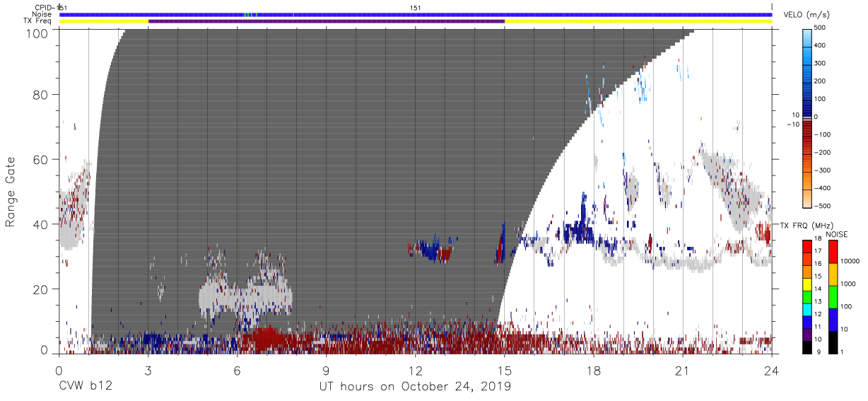The image size is (868, 401).
Task: Click the blue-red echo cluster near hour 12.5
Action: click(432, 250)
